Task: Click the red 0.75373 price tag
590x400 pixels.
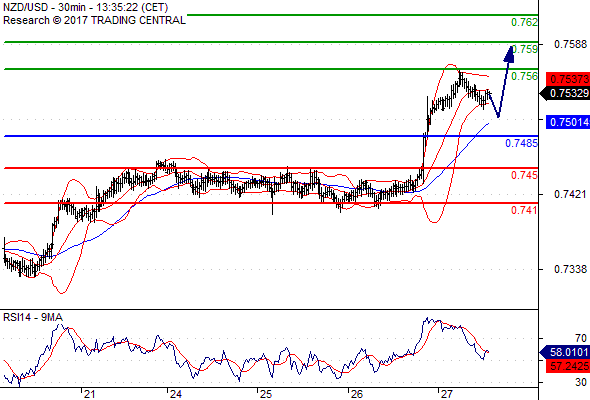Action: click(569, 79)
